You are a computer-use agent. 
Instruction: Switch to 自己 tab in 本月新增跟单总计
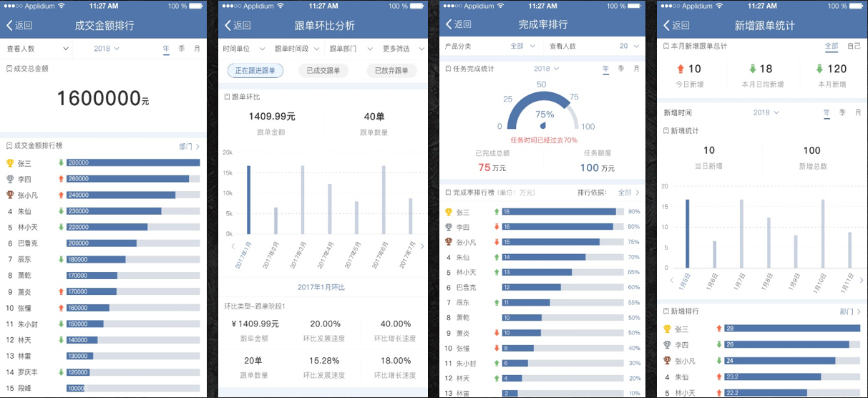click(854, 46)
